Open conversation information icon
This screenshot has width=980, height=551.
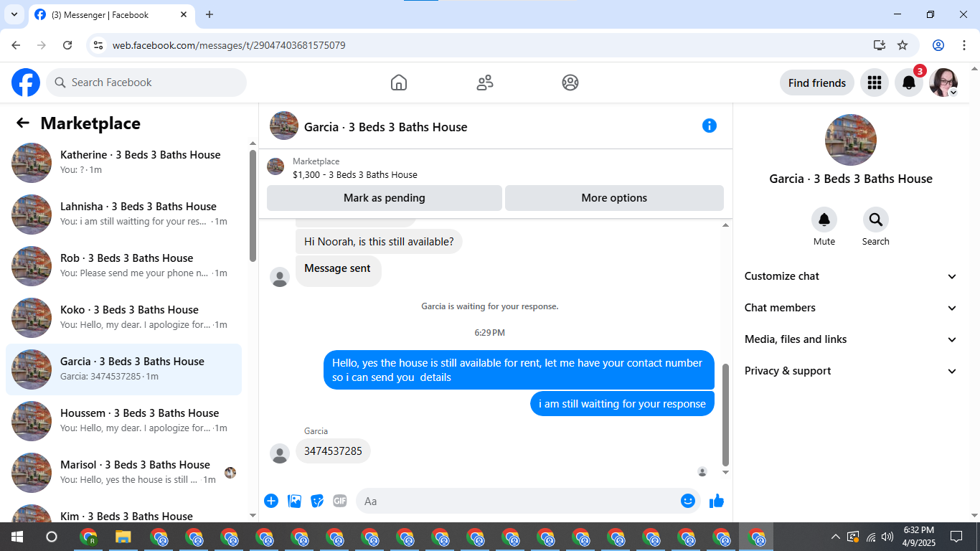[x=710, y=126]
